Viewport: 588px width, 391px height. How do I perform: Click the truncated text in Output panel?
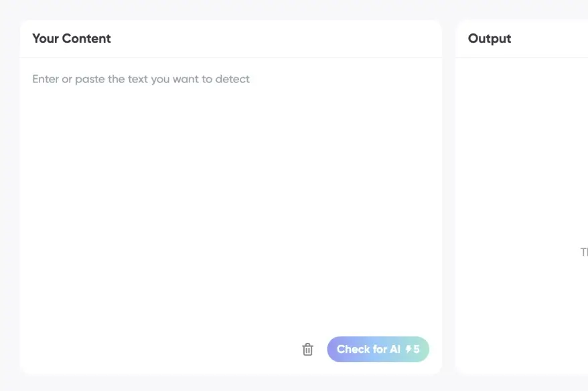tap(583, 252)
